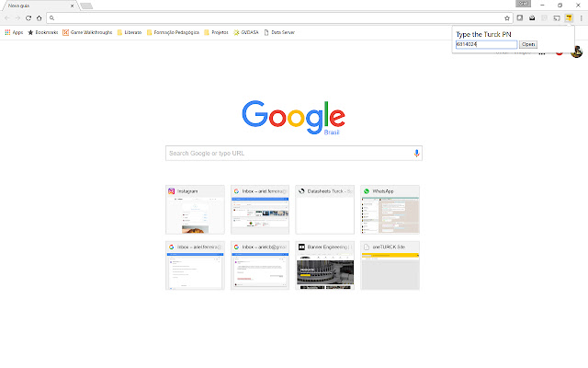Open the Apps bookmark shortcut

pos(14,32)
